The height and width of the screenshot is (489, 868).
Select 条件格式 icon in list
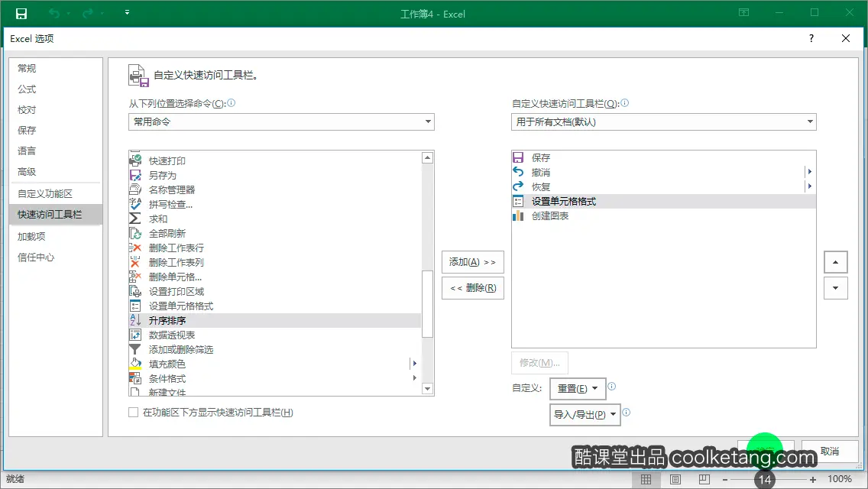point(135,378)
